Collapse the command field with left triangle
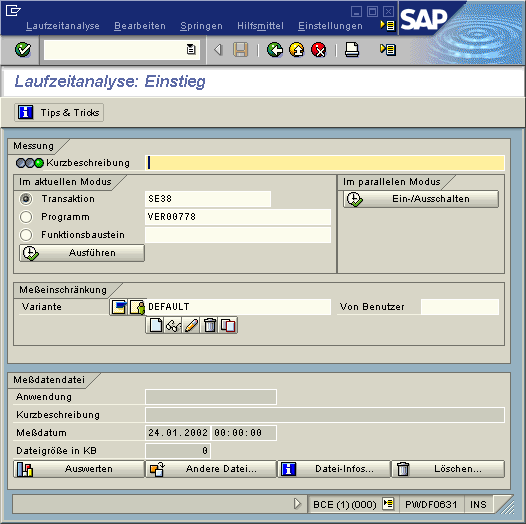Viewport: 526px width, 524px height. 218,50
